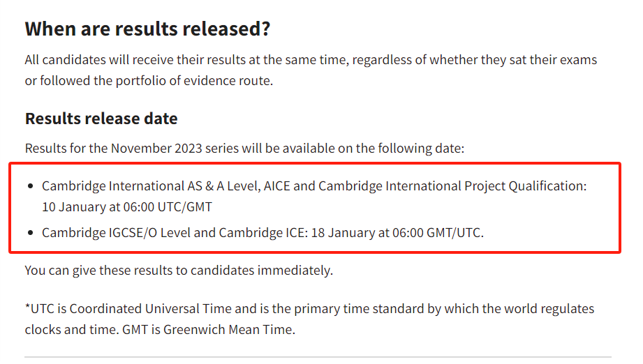
Task: Click "You can give these results" sentence
Action: click(179, 271)
